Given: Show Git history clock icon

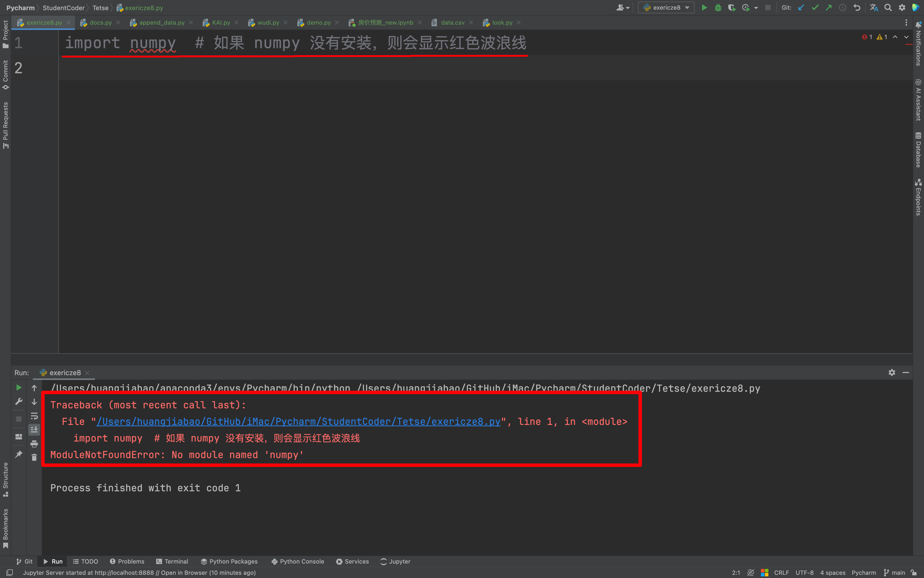Looking at the screenshot, I should (843, 8).
